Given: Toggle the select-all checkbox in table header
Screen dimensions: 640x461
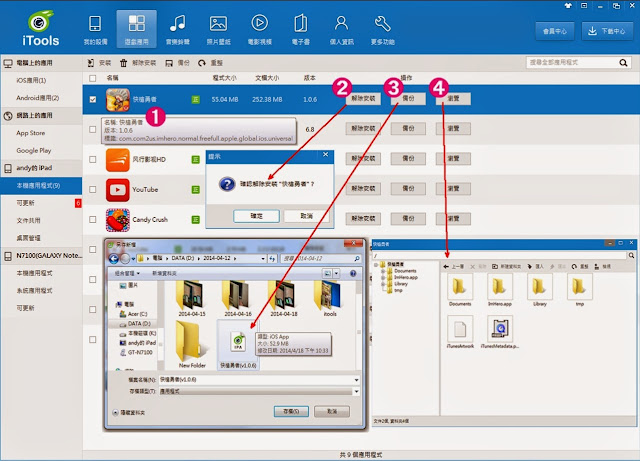Looking at the screenshot, I should click(93, 78).
